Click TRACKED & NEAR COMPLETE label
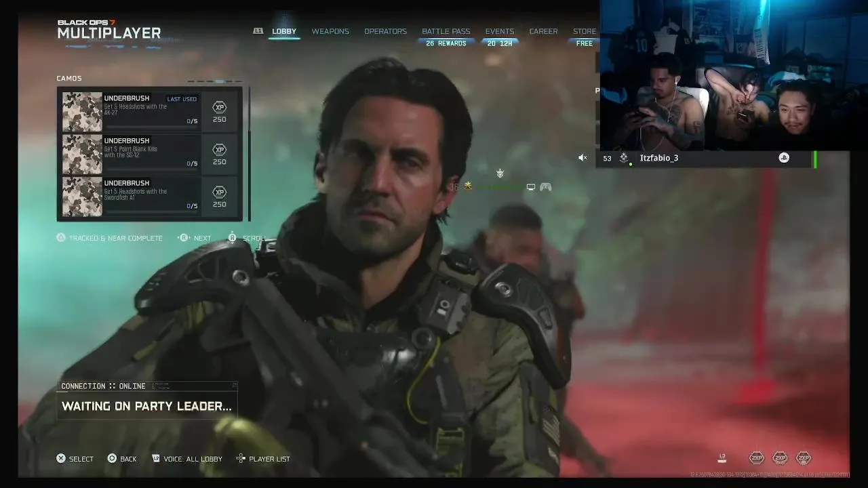Screen dimensions: 868x488 coord(116,239)
